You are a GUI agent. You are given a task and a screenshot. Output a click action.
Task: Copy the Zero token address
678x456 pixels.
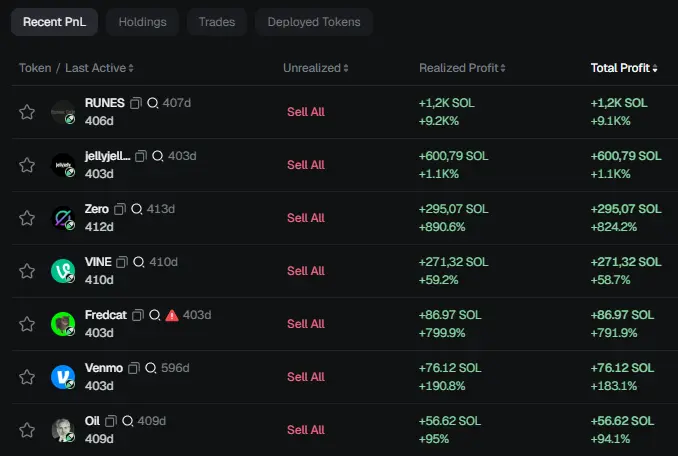point(120,209)
